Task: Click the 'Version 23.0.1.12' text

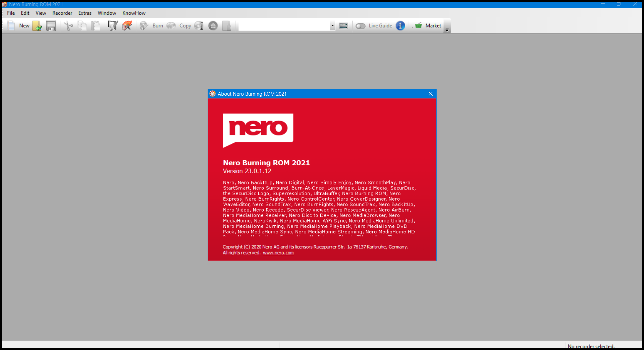Action: (247, 171)
